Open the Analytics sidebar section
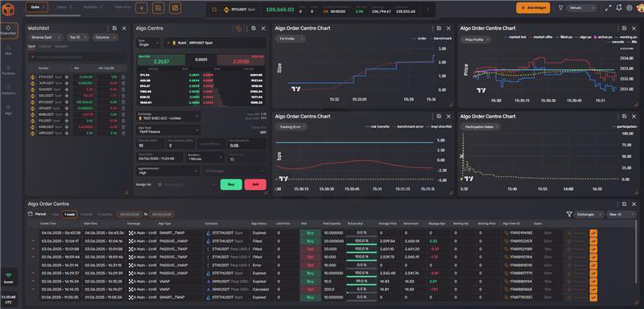The image size is (644, 309). click(9, 90)
